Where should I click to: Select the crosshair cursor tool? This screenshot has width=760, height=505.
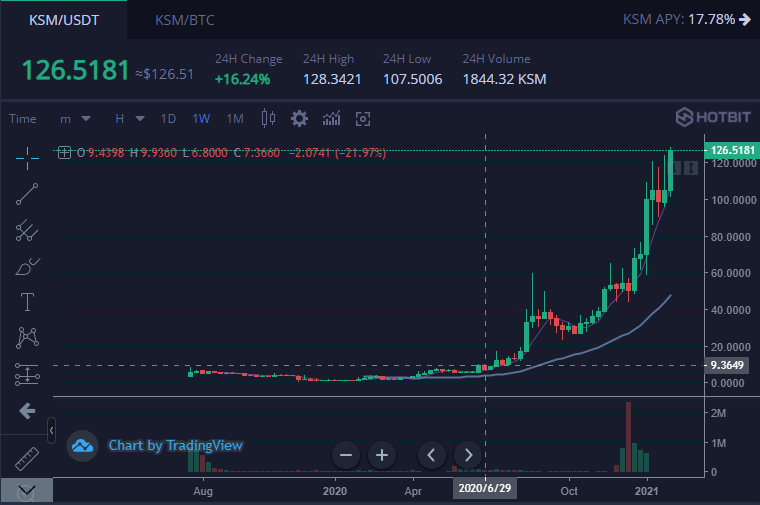tap(27, 158)
